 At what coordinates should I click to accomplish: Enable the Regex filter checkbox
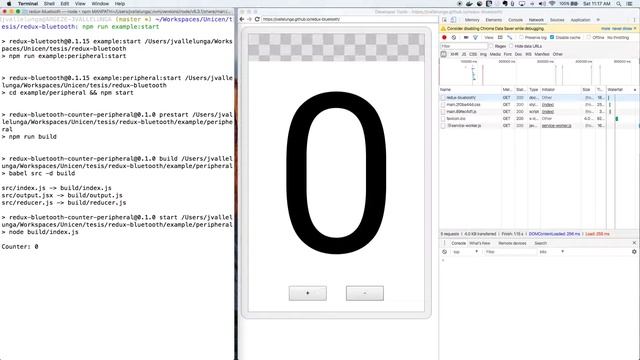point(491,46)
